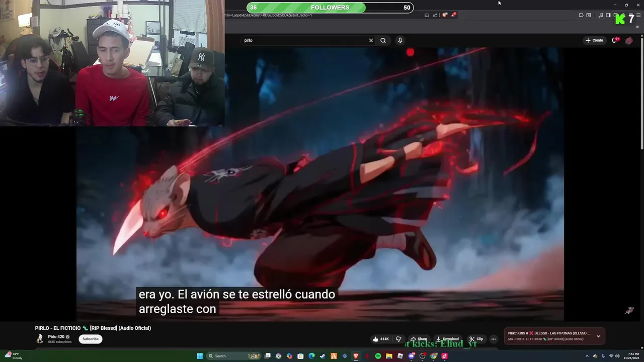The height and width of the screenshot is (362, 644).
Task: Switch to Brave browser in the taskbar
Action: (x=356, y=356)
